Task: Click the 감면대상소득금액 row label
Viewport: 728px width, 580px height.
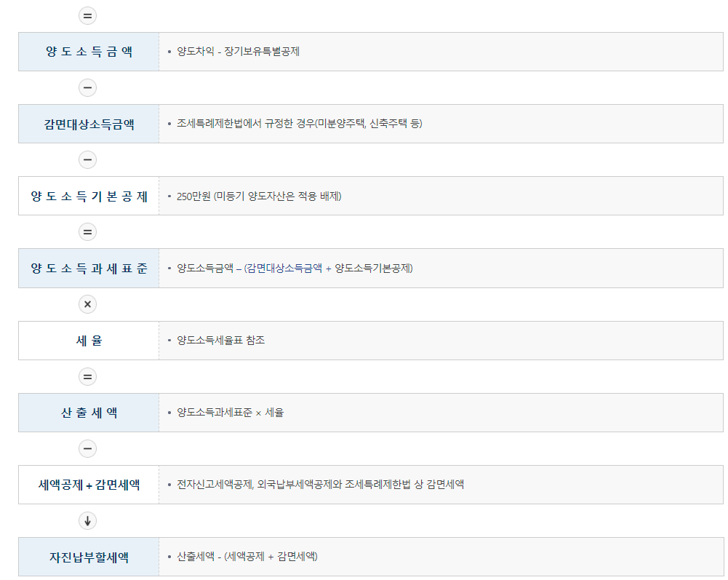Action: tap(87, 124)
